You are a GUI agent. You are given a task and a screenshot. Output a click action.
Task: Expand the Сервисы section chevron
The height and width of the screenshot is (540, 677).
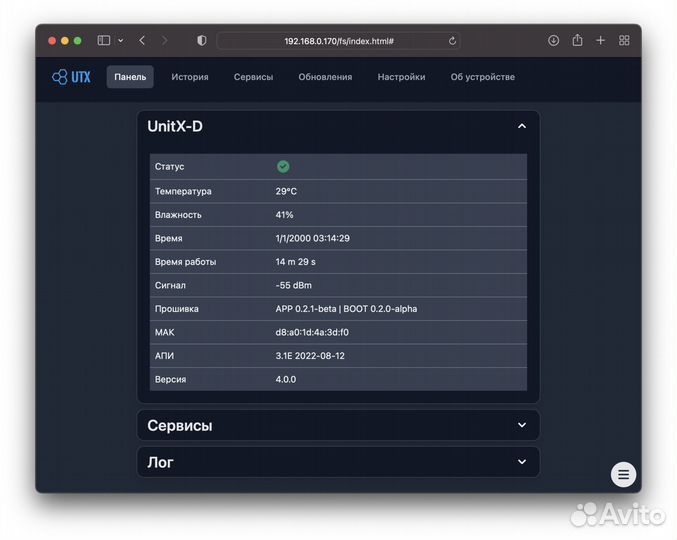point(522,425)
